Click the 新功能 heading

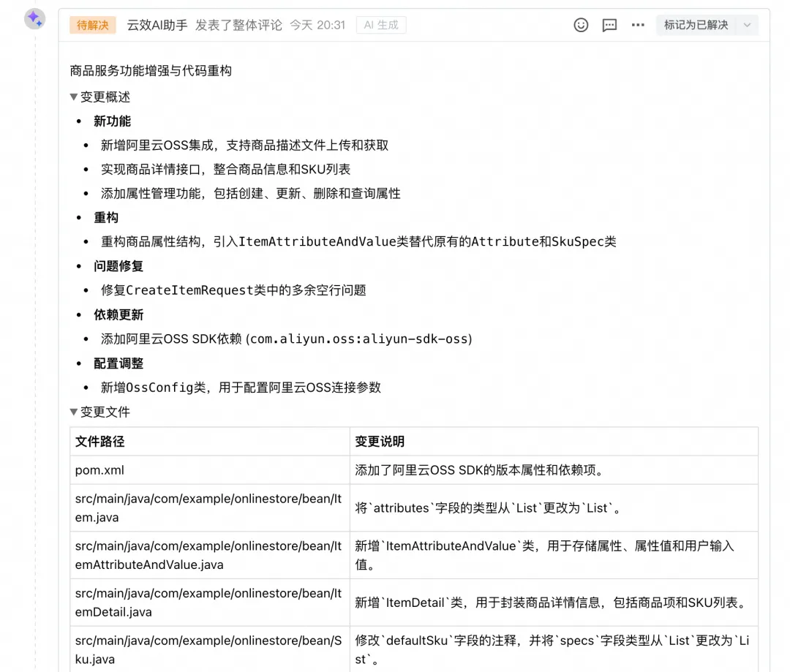click(113, 121)
